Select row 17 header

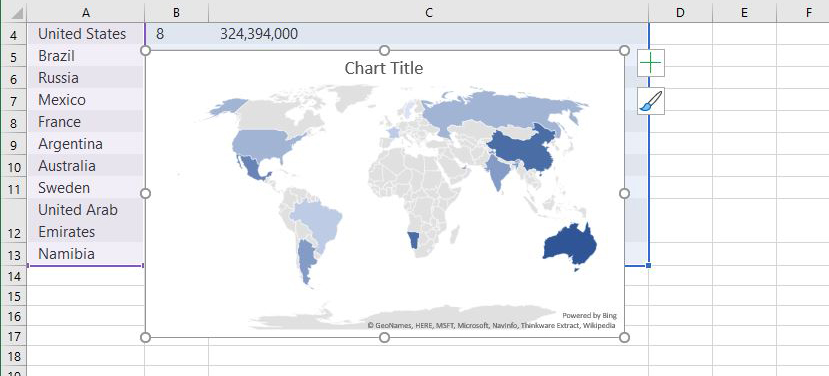[x=14, y=336]
